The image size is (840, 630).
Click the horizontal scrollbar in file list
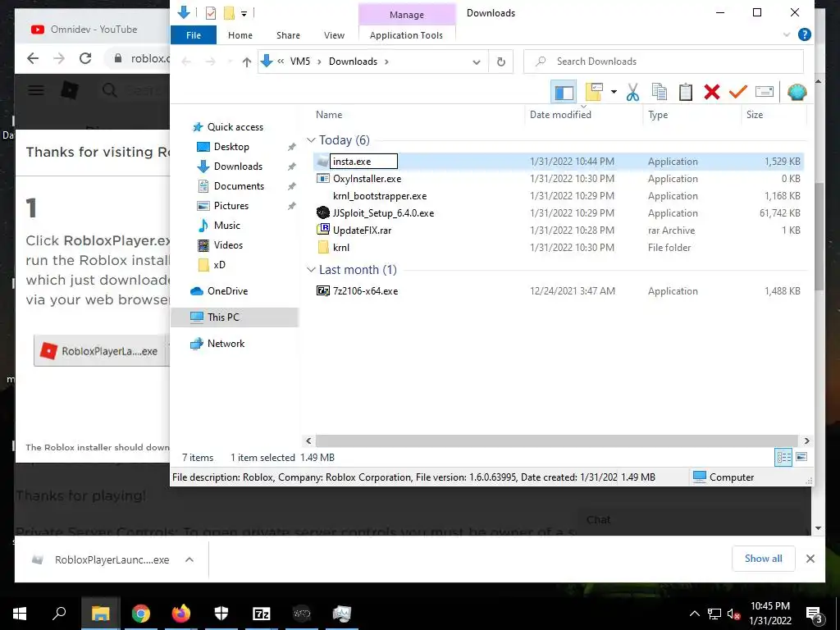pos(557,441)
